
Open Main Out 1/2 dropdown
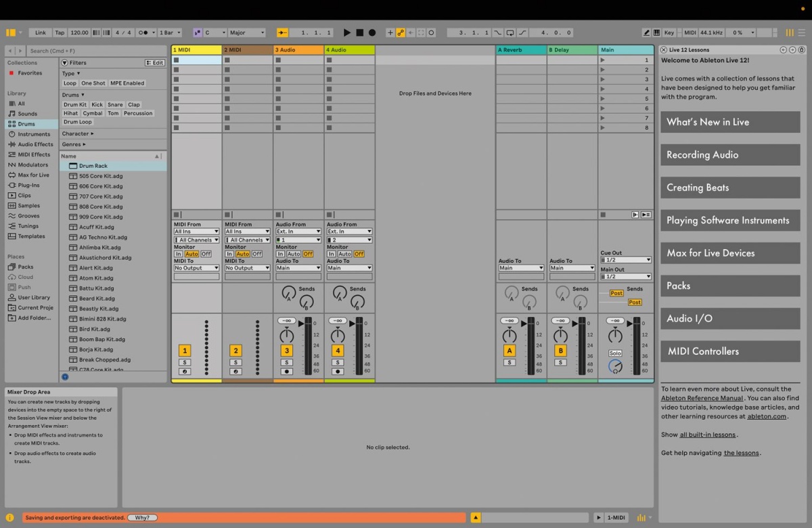(x=626, y=276)
